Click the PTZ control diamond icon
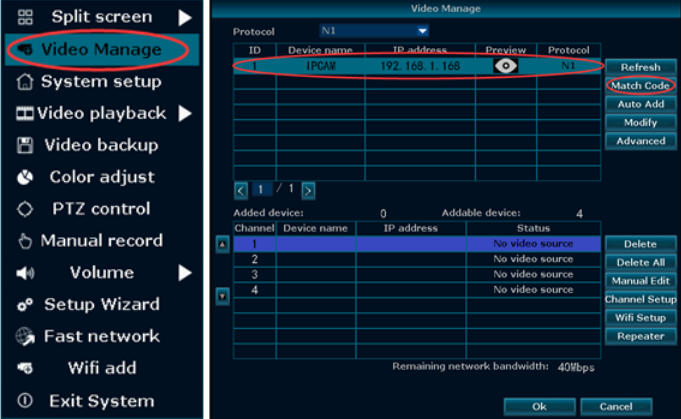 tap(26, 209)
